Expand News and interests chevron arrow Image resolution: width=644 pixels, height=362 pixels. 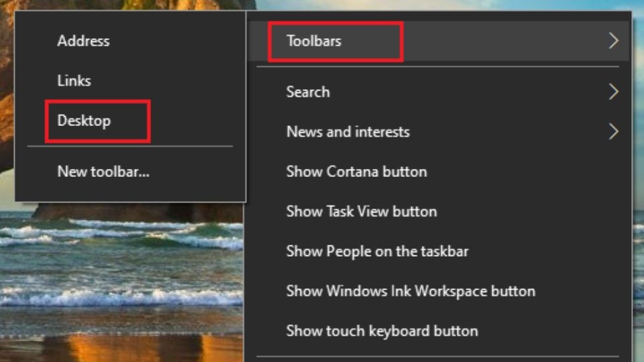613,132
